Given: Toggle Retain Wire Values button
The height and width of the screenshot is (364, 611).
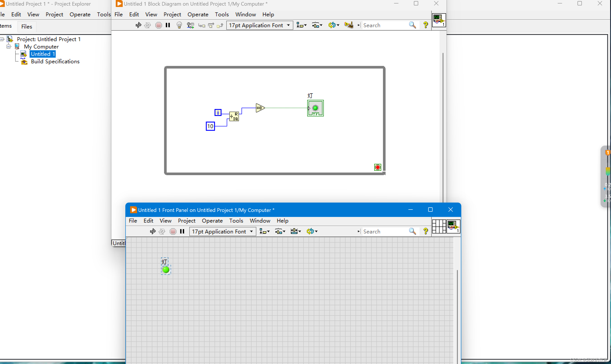Looking at the screenshot, I should point(190,25).
